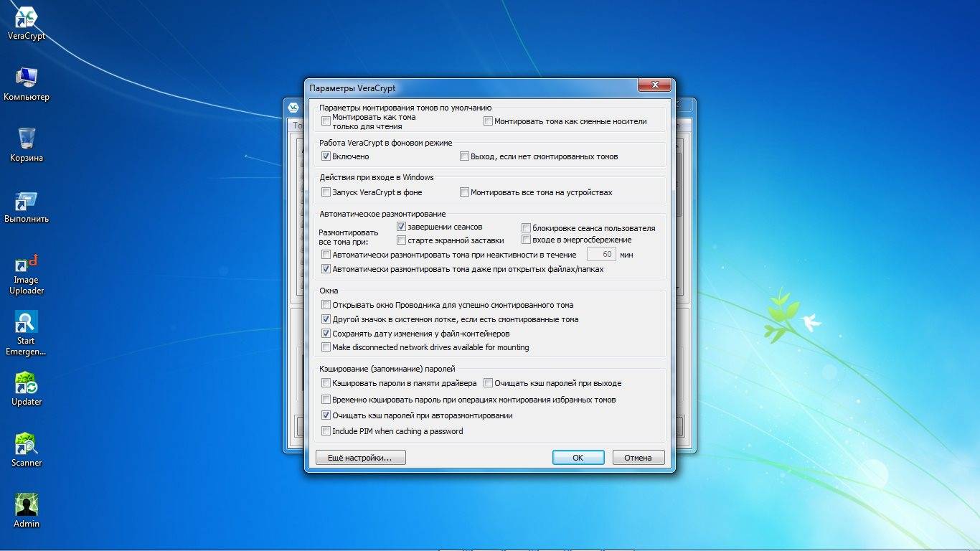Enable Монтировать все тома на устройствах
This screenshot has width=980, height=551.
(464, 192)
